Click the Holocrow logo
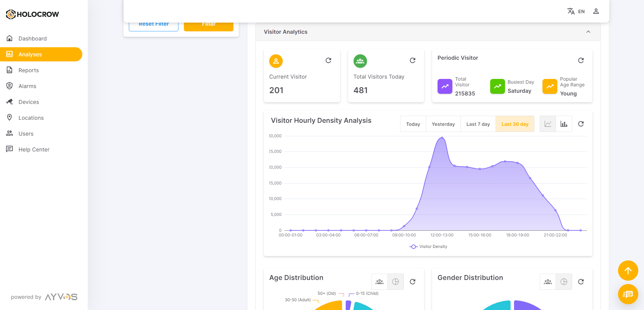 coord(32,14)
